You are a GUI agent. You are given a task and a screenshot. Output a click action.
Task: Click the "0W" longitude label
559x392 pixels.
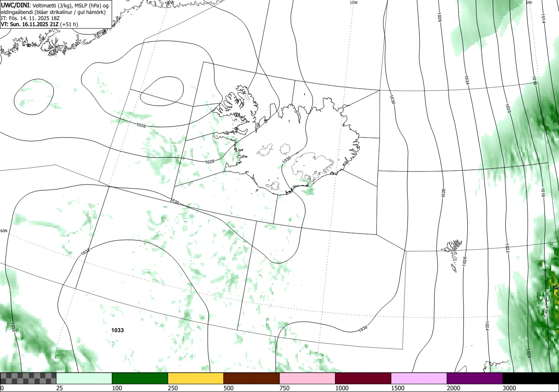pyautogui.click(x=529, y=3)
